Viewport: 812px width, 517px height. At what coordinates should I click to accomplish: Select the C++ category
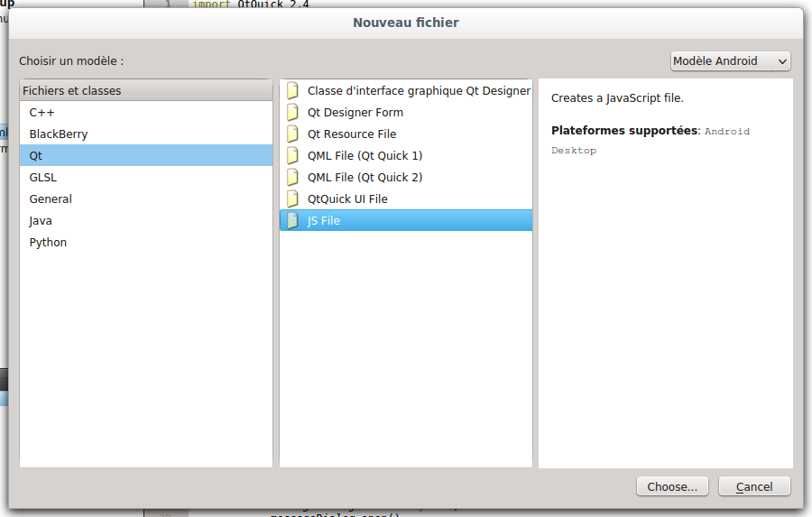pyautogui.click(x=42, y=113)
